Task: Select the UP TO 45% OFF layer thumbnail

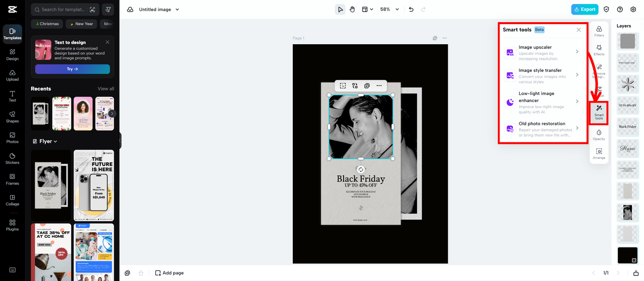Action: pyautogui.click(x=627, y=105)
